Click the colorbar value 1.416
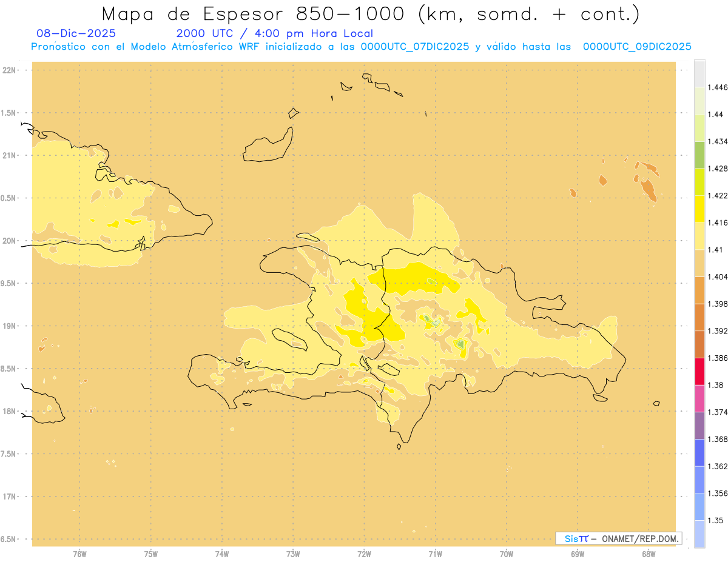This screenshot has width=728, height=562. (719, 222)
